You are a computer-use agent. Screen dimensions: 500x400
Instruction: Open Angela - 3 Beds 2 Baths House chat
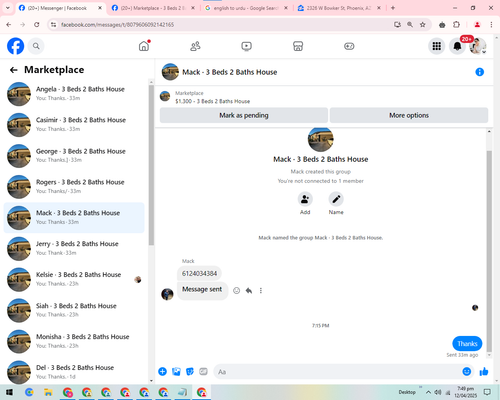[74, 94]
